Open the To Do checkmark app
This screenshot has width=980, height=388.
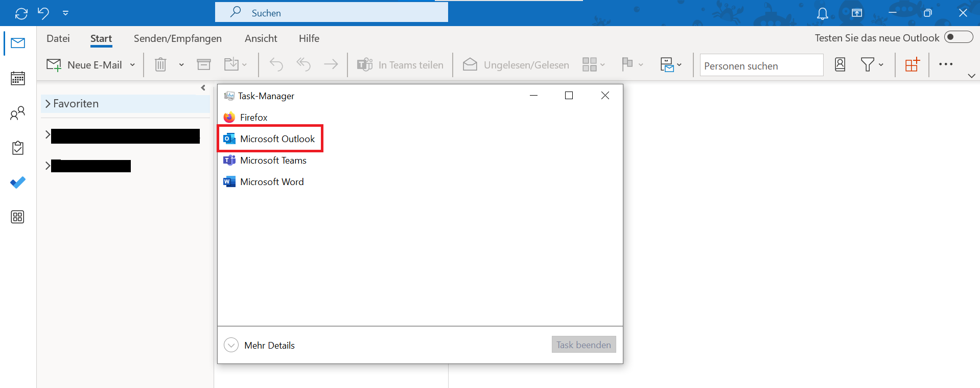(18, 182)
